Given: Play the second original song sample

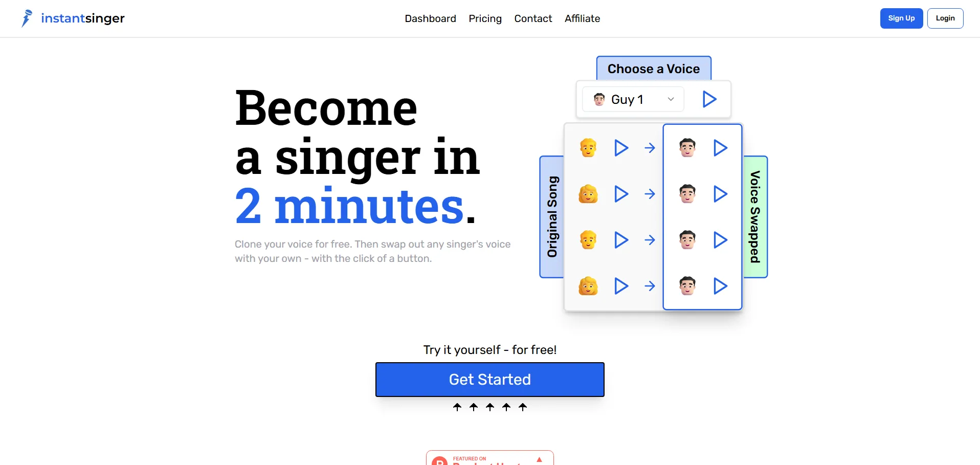Looking at the screenshot, I should click(621, 194).
